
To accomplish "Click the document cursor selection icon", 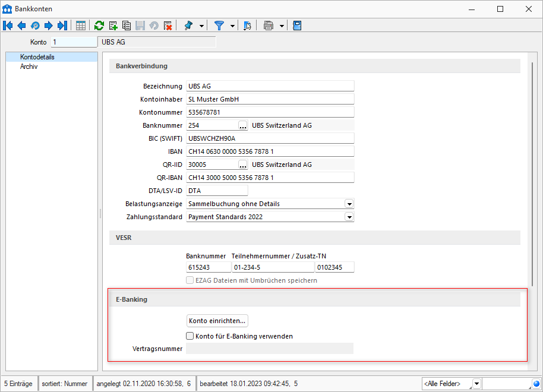I will click(247, 26).
